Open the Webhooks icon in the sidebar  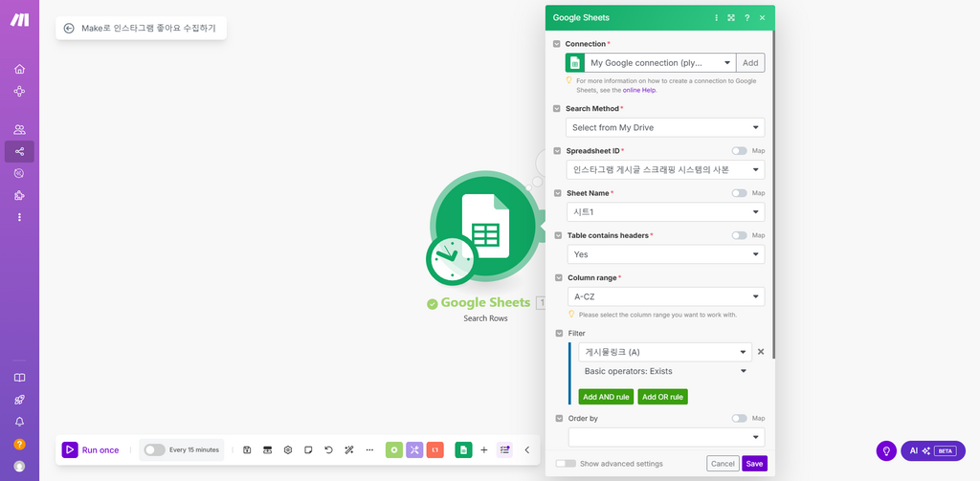click(19, 173)
